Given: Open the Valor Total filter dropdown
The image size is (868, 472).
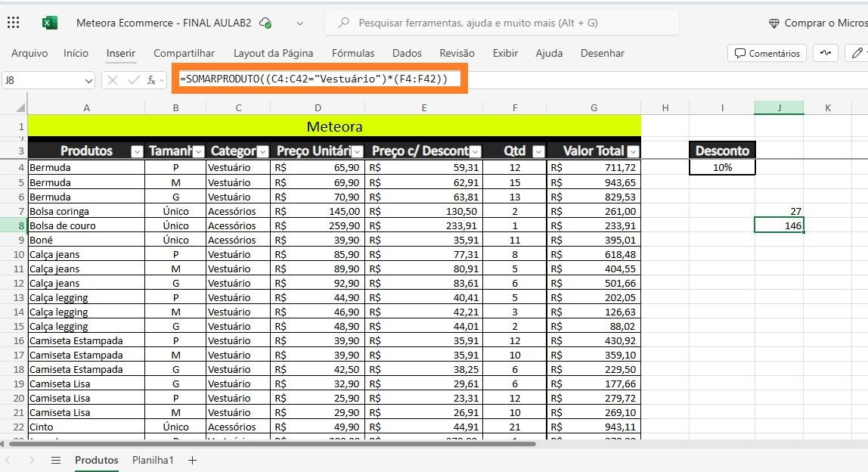Looking at the screenshot, I should click(x=634, y=151).
